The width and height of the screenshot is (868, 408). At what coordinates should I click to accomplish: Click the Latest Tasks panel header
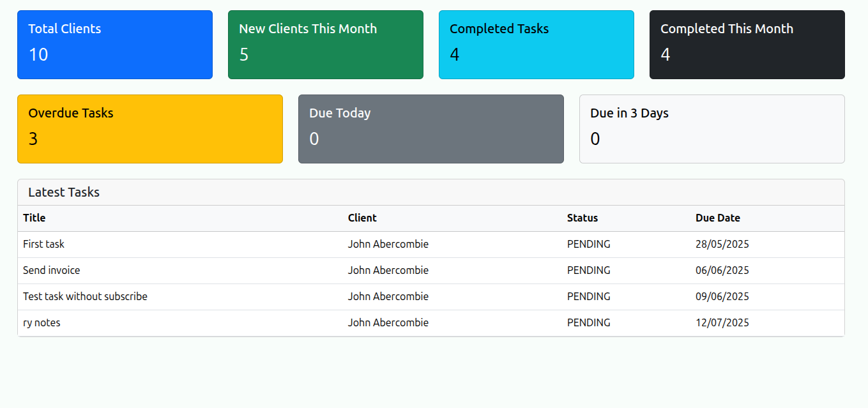coord(63,192)
